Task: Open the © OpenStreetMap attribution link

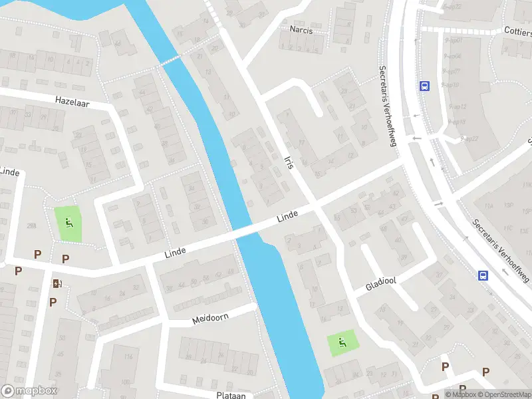Action: 505,394
